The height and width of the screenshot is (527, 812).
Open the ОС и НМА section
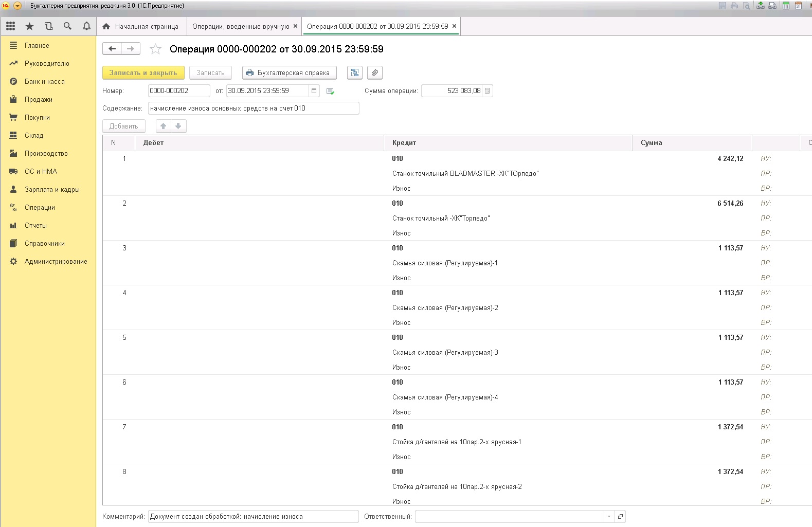coord(41,172)
